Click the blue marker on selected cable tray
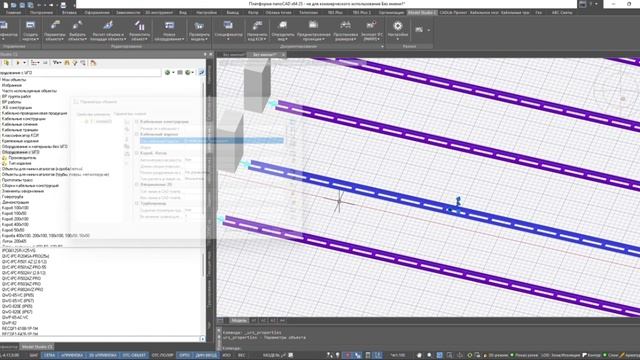Image resolution: width=640 pixels, height=360 pixels. click(458, 201)
